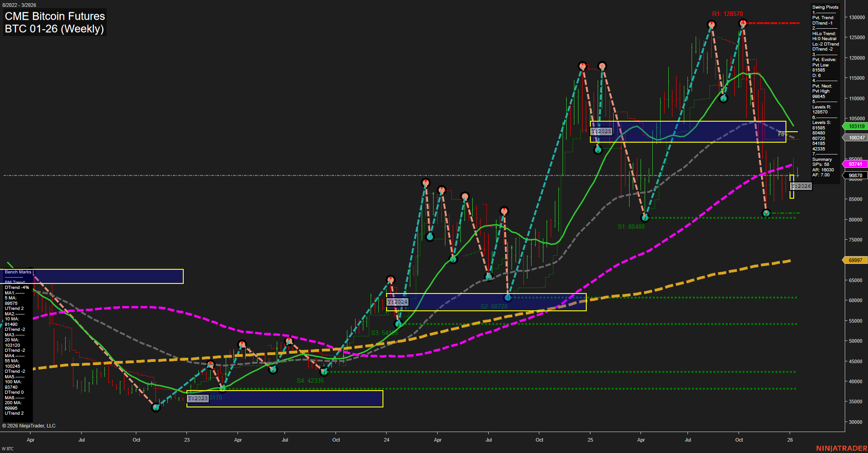Screen dimensions: 868x453
Task: Click the CME Bitcoin Futures chart title
Action: click(54, 16)
